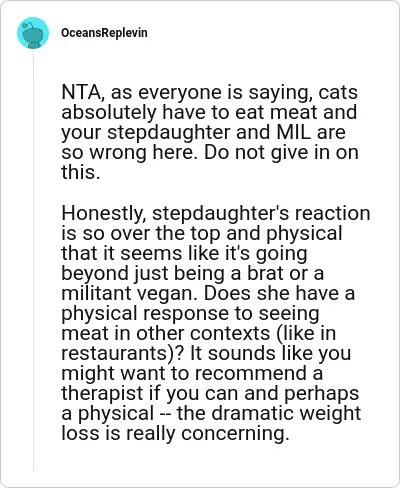This screenshot has width=400, height=488.
Task: Click the word "this." ending first paragraph
Action: click(81, 172)
